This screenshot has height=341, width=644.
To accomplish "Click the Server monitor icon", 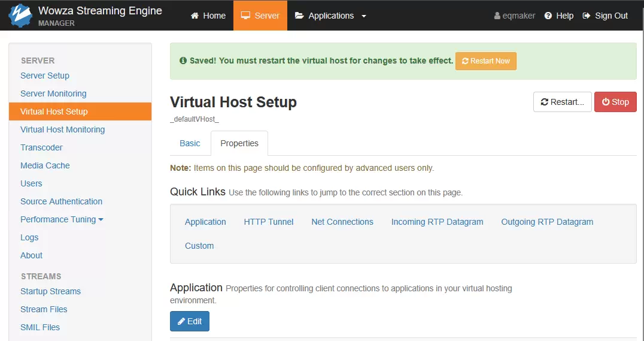I will (x=245, y=16).
